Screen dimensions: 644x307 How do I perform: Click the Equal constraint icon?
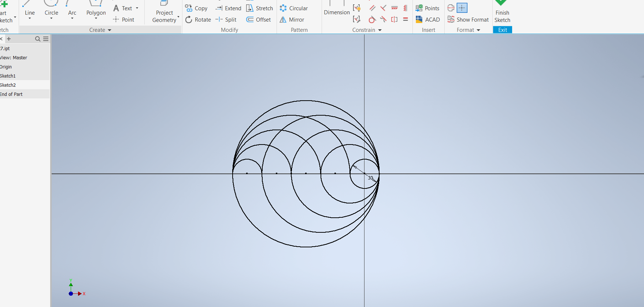click(x=406, y=20)
